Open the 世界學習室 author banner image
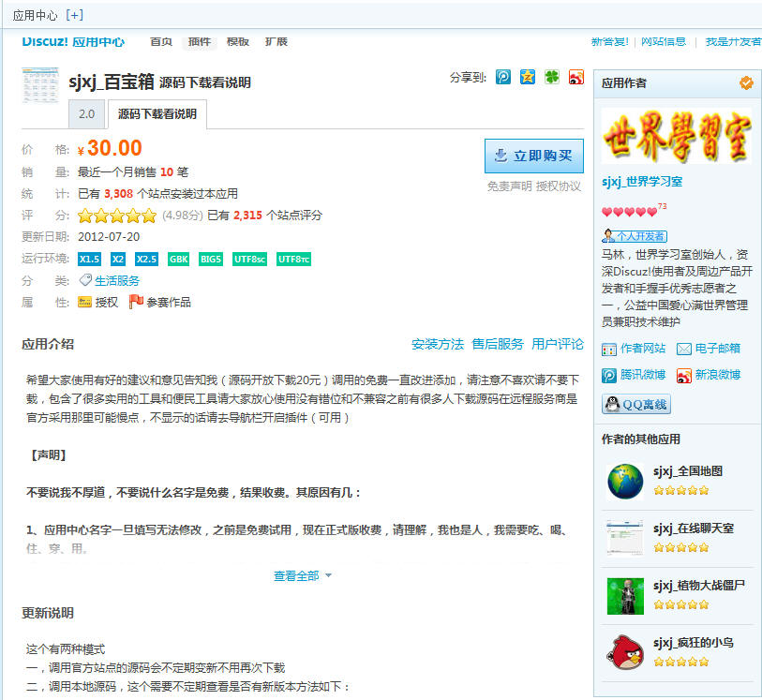Screen dimensions: 762x700 [x=676, y=136]
